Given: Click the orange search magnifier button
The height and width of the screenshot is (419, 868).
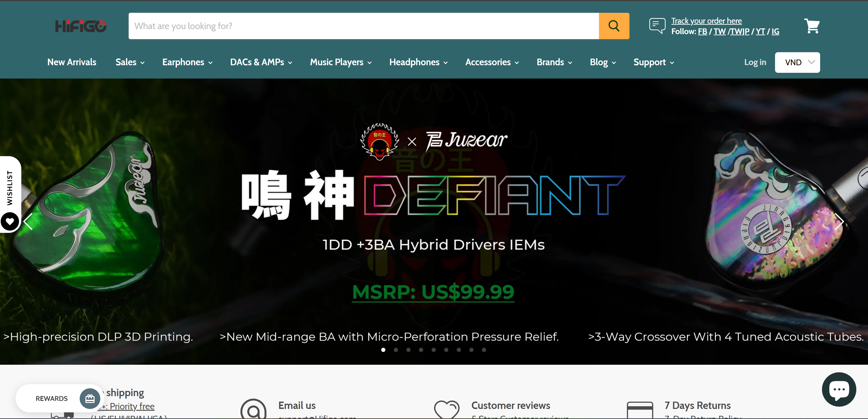Looking at the screenshot, I should [614, 26].
